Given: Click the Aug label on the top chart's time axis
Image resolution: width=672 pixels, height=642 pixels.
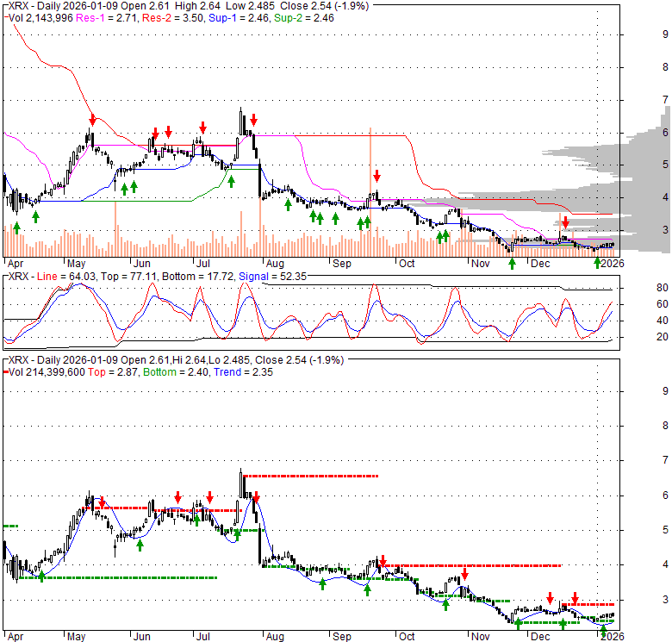Looking at the screenshot, I should [275, 263].
